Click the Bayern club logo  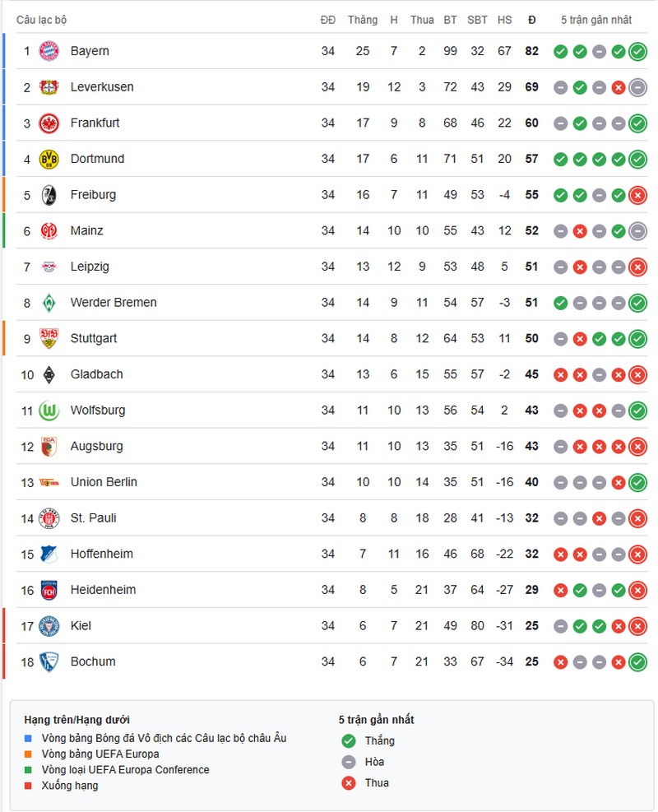[49, 51]
